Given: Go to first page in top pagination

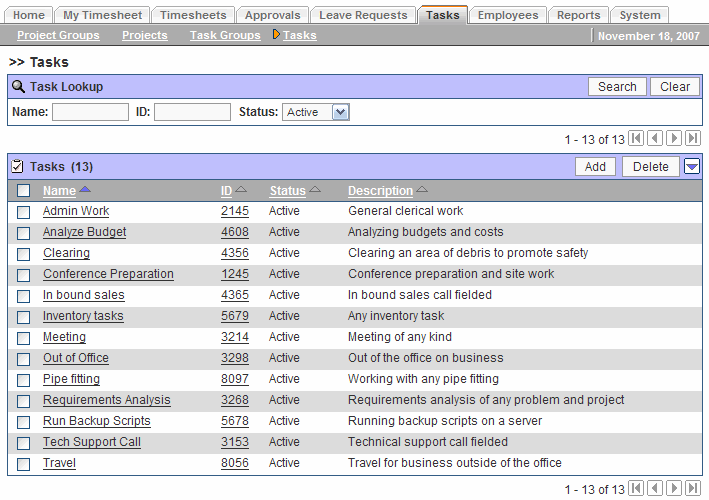Looking at the screenshot, I should pos(637,139).
